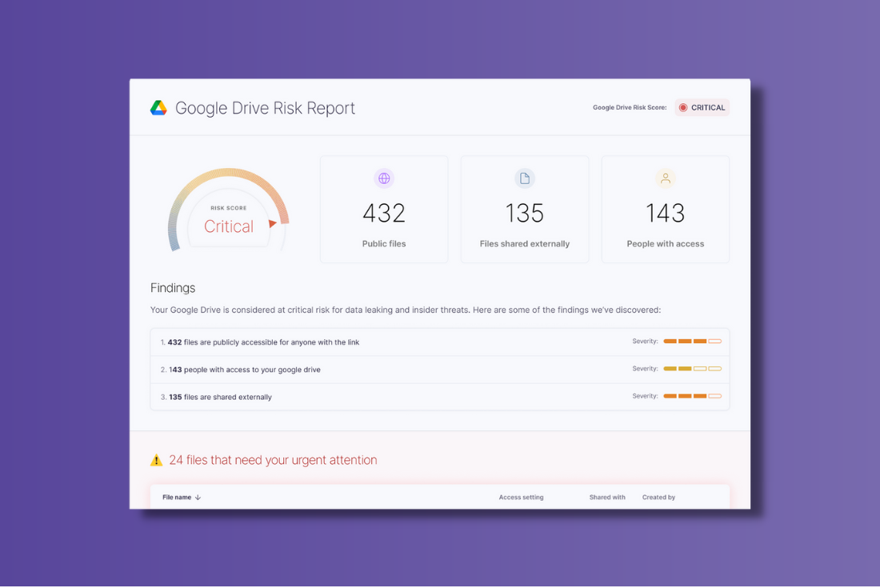Open the 432 Public files card

(384, 210)
